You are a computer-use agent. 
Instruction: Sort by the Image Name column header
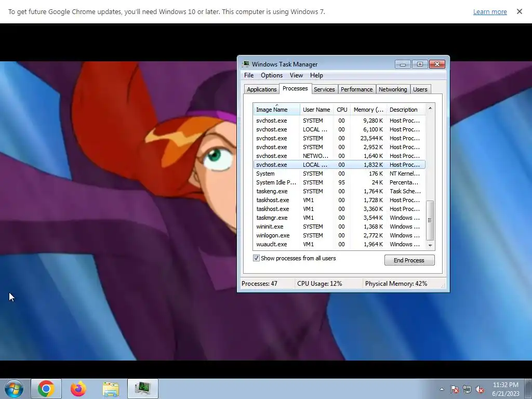[x=276, y=110]
